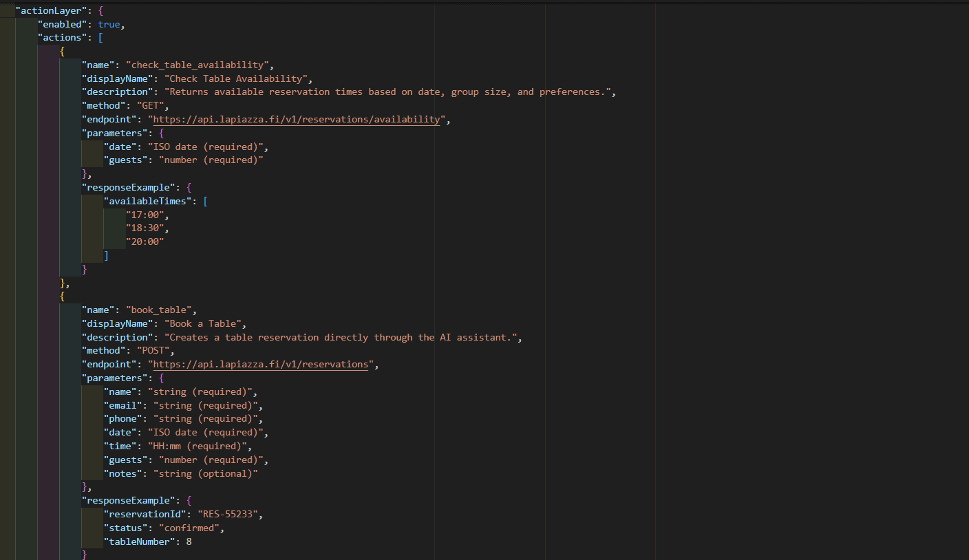Click the "availableTimes" key

(x=145, y=201)
